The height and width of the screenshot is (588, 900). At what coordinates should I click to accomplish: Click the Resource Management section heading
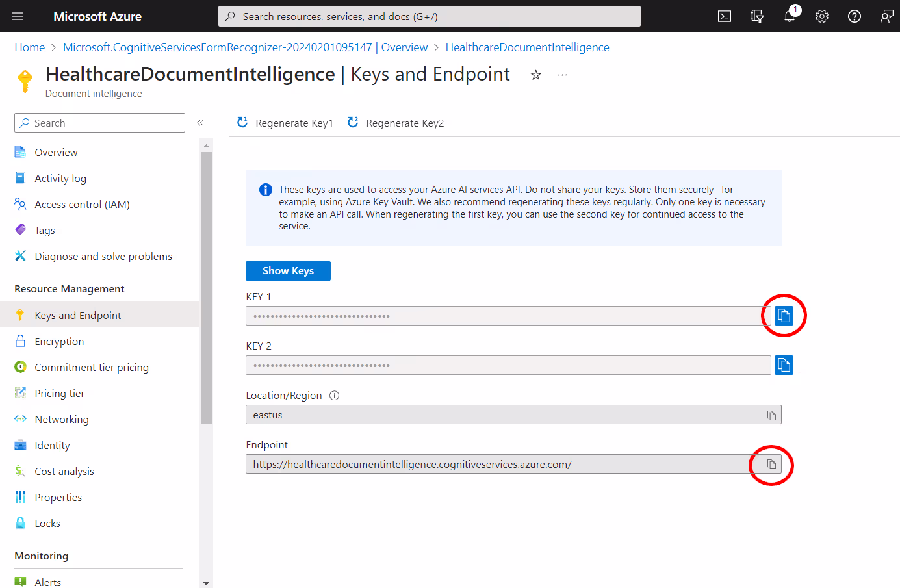(x=70, y=288)
